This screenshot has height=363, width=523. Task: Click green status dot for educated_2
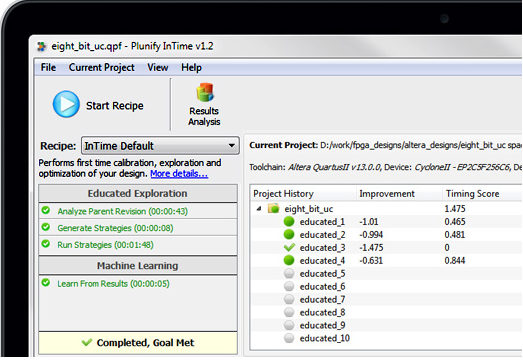[x=289, y=235]
